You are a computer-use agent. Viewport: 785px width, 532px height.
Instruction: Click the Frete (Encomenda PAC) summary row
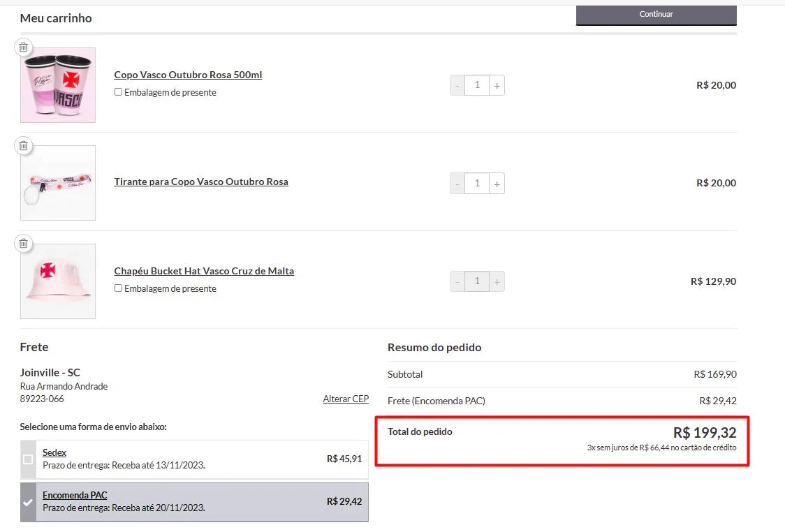pyautogui.click(x=562, y=401)
